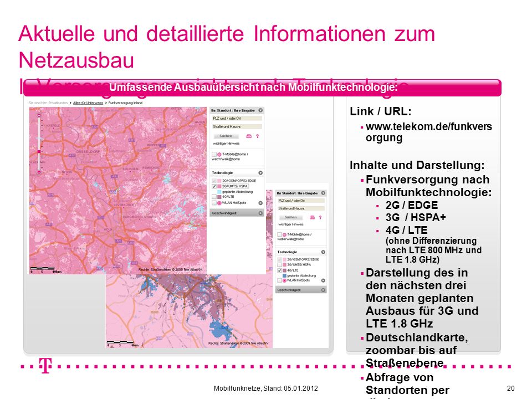
Task: Toggle T-Mobile@home checkbox in upper panel
Action: point(214,155)
